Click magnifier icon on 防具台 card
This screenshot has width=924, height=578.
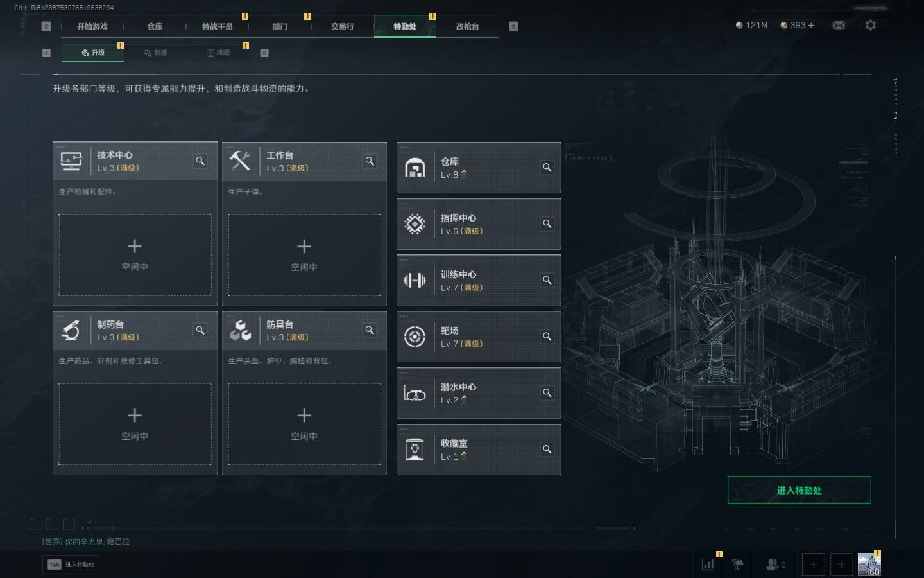[370, 330]
